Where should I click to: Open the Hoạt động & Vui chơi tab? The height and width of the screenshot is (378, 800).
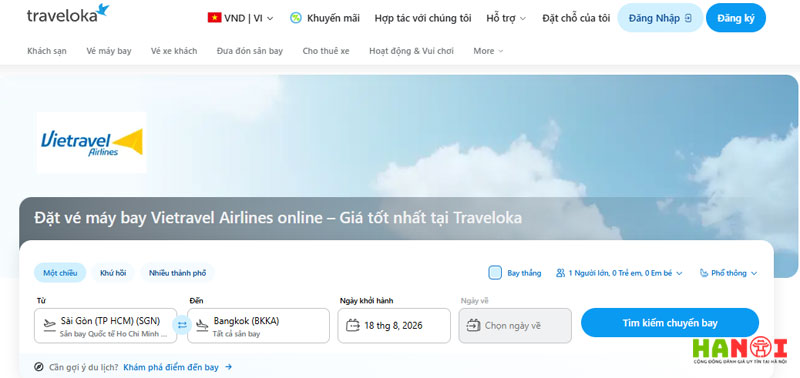tap(411, 51)
